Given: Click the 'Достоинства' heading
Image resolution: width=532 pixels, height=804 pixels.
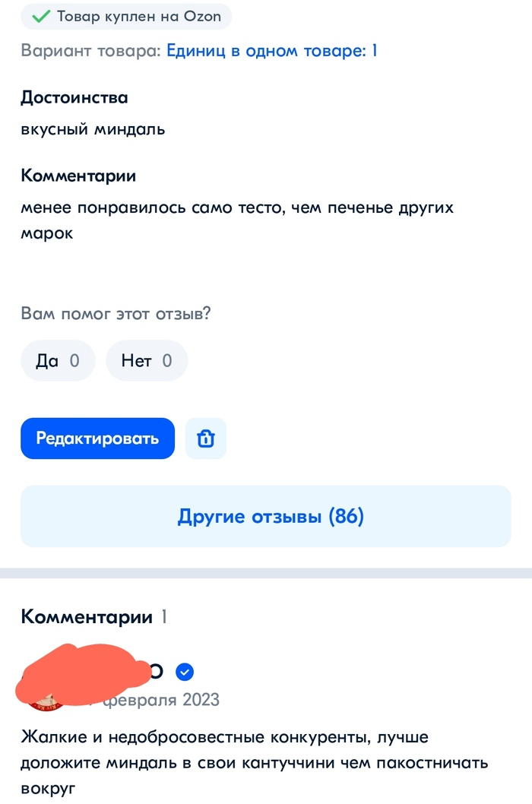Looking at the screenshot, I should coord(74,97).
